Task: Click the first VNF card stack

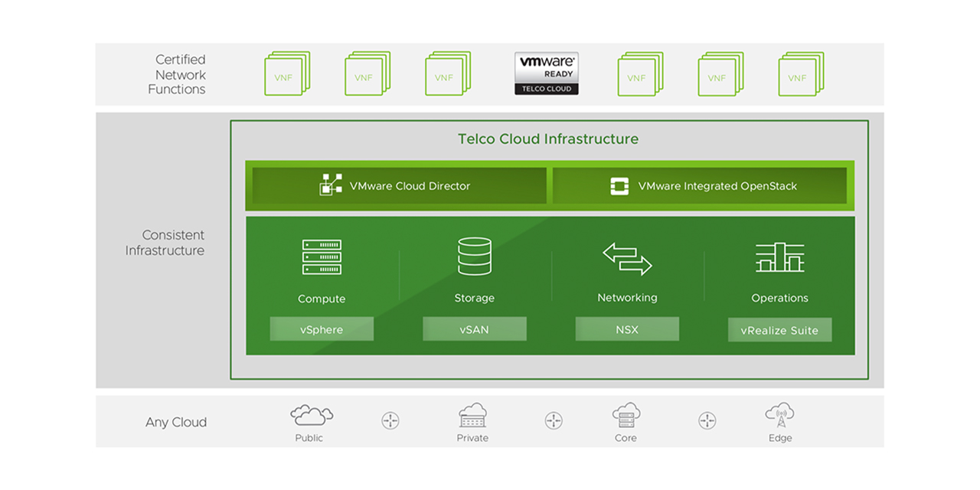Action: (286, 73)
